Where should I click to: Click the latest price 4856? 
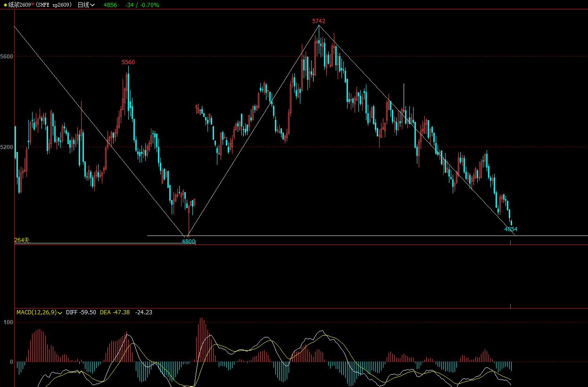click(x=110, y=5)
